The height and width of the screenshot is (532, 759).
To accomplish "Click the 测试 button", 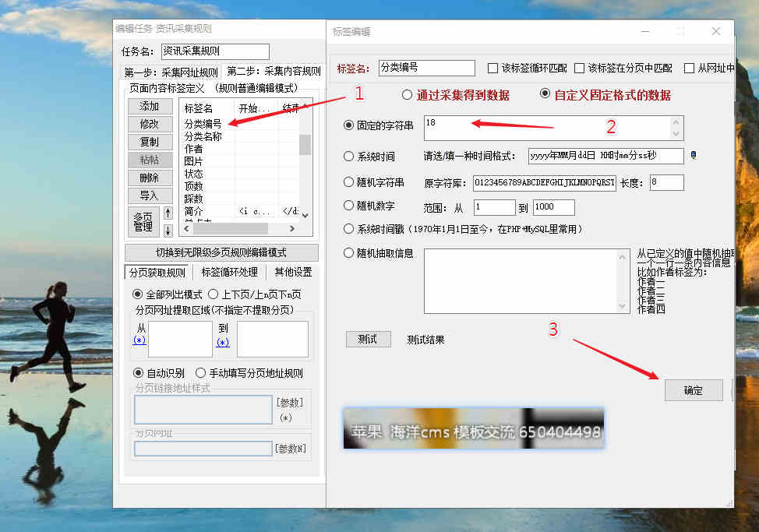I will 368,339.
